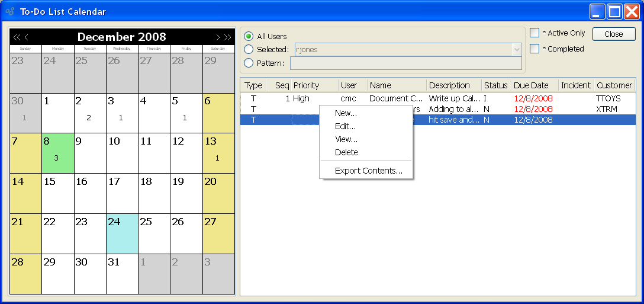Image resolution: width=644 pixels, height=304 pixels.
Task: Select December 2 on the calendar
Action: pyautogui.click(x=90, y=113)
